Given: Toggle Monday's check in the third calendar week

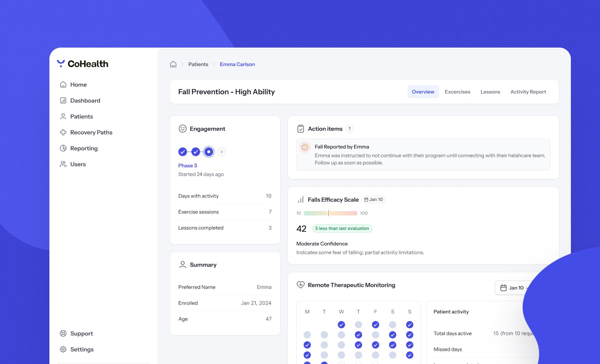Looking at the screenshot, I should point(307,345).
